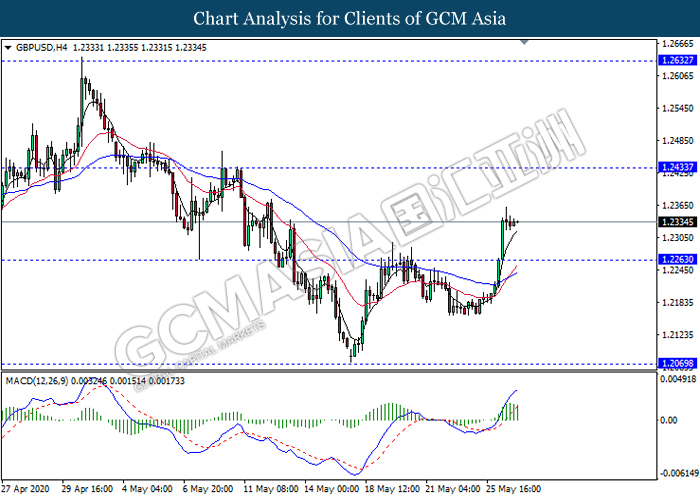
Task: Click the OHLC value 1.23331
Action: [88, 48]
